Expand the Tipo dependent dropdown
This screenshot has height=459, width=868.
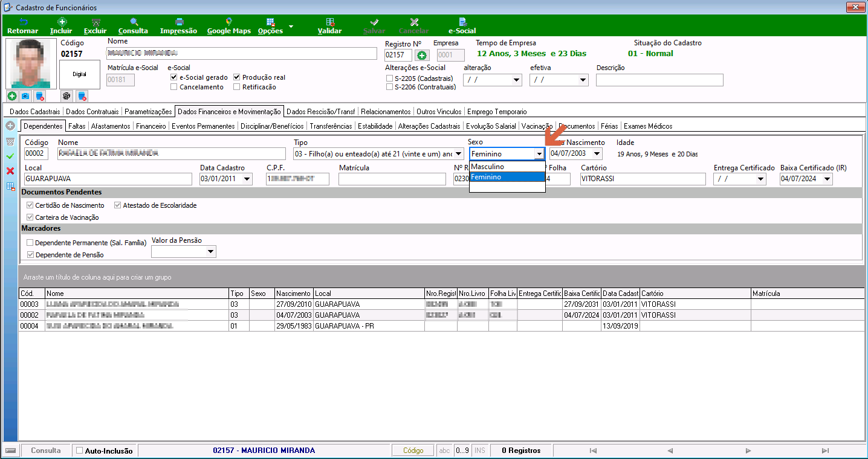coord(458,154)
